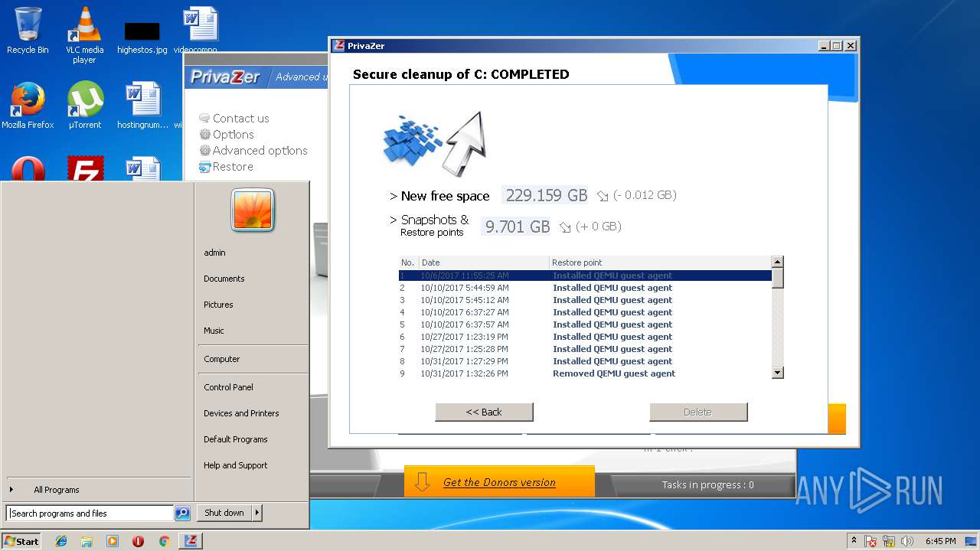Screen dimensions: 980x551
Task: Show hidden tray icons arrow
Action: pos(854,541)
